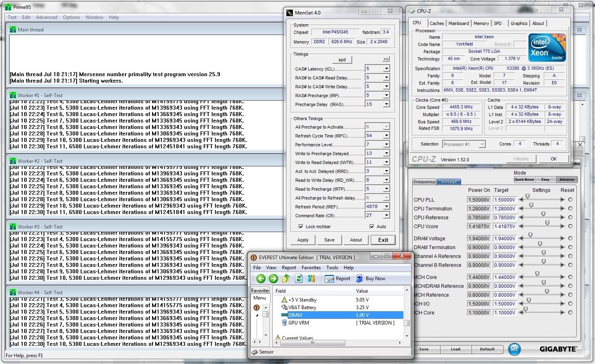Click CPU-Z OK button

coord(553,159)
